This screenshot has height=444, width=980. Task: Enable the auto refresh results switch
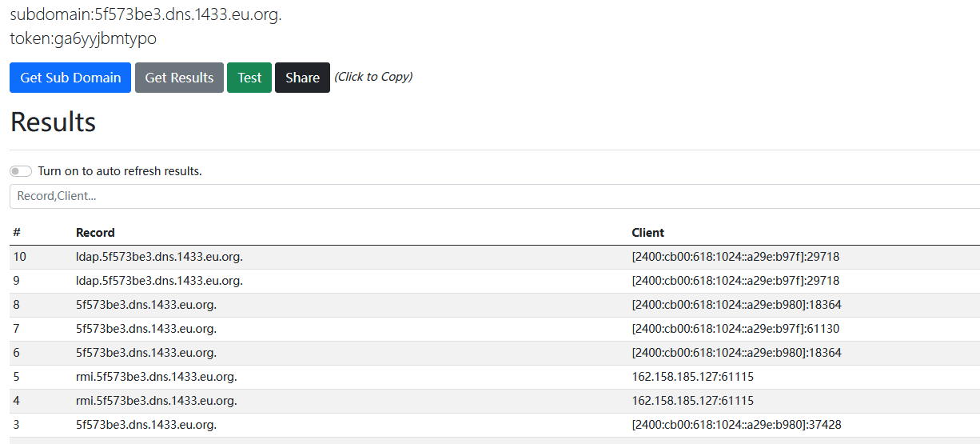[x=22, y=171]
